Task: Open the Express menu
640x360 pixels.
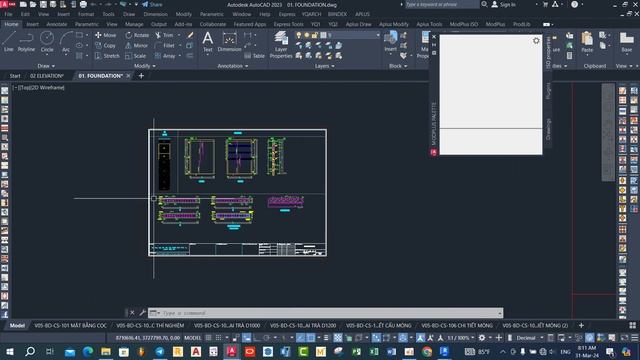Action: coord(287,14)
